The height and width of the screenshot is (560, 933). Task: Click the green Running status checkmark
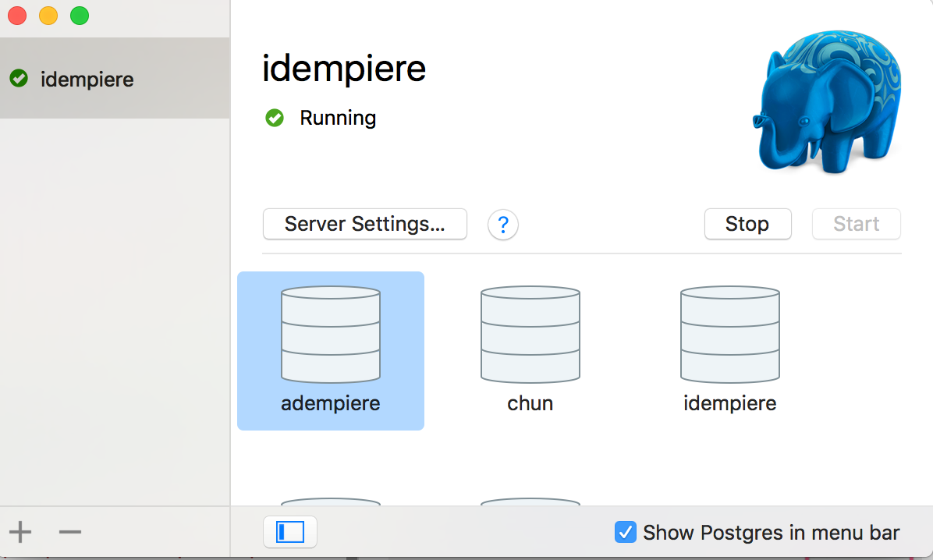coord(275,118)
